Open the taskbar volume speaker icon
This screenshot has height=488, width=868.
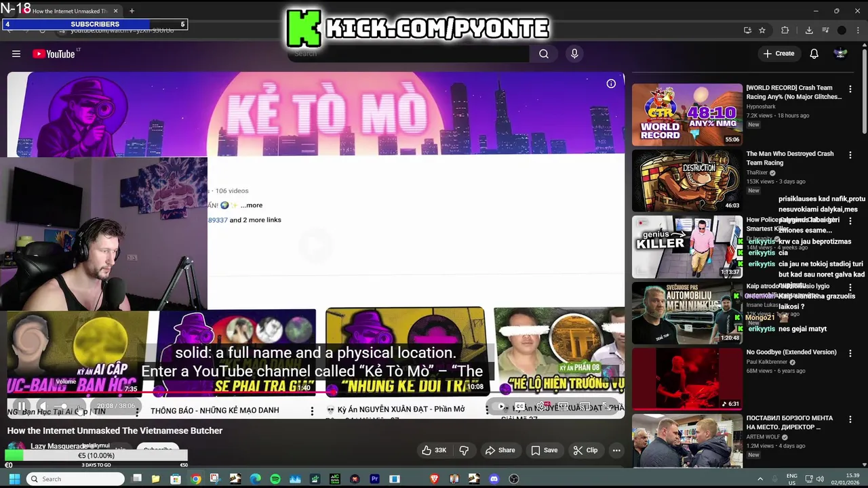[x=820, y=479]
